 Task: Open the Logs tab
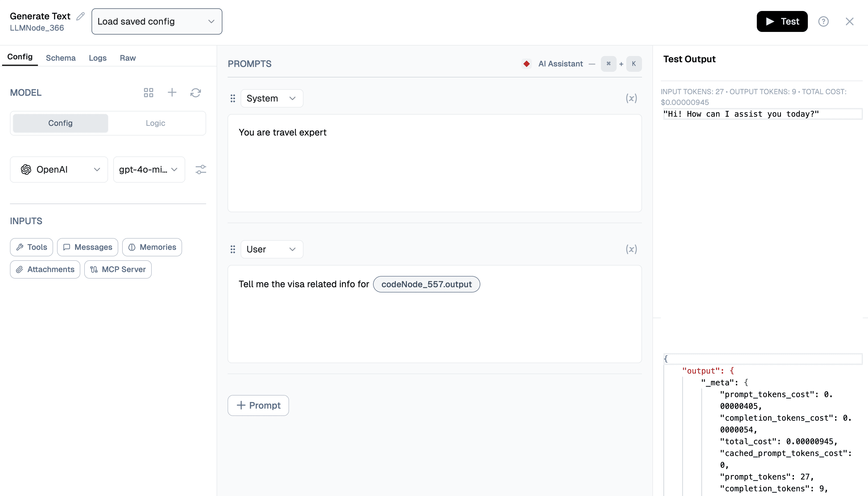click(97, 58)
